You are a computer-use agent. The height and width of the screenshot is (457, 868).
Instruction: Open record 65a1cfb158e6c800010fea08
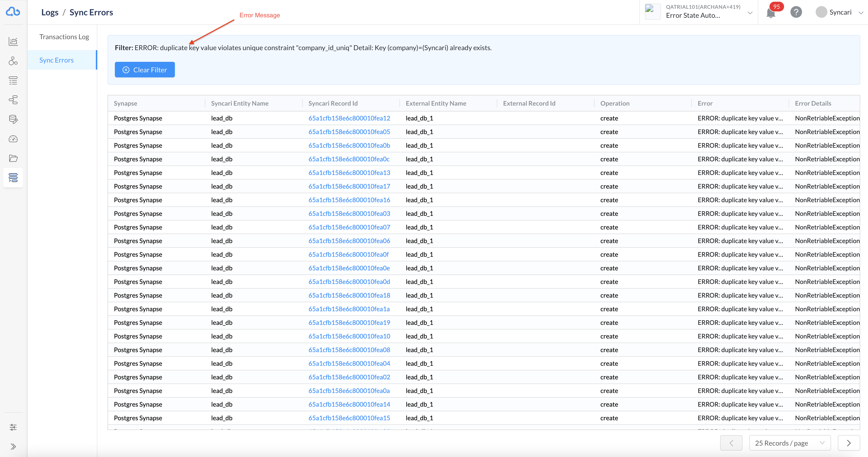349,350
